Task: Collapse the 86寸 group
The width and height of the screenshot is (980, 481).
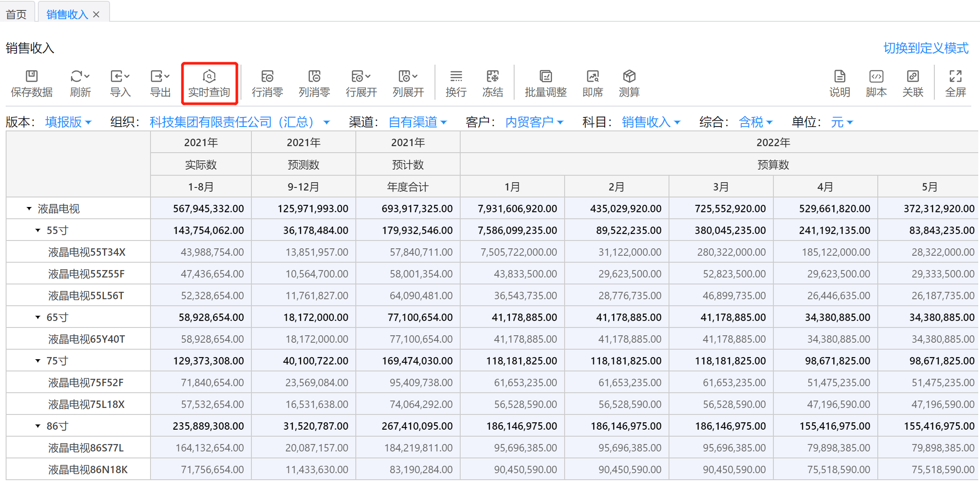Action: [38, 426]
